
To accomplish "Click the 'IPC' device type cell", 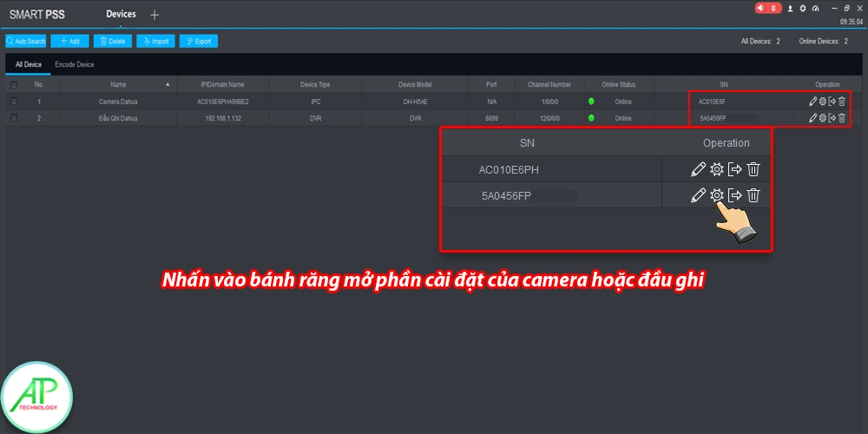I will (x=316, y=102).
